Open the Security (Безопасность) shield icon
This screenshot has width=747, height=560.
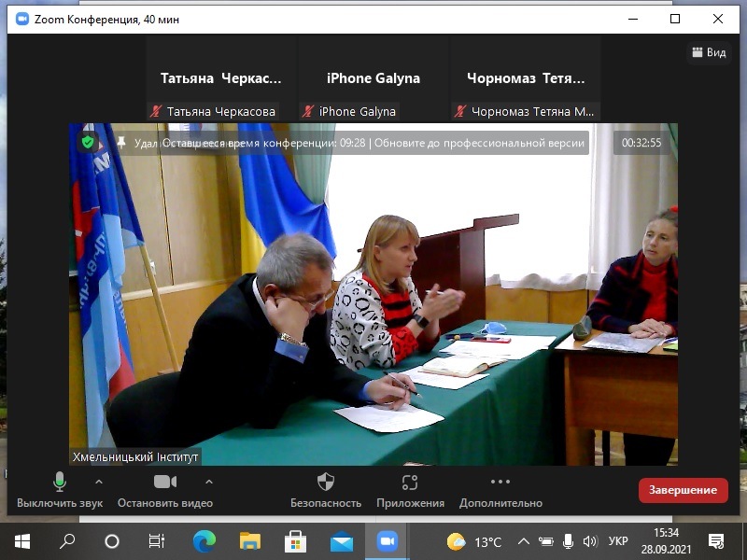tap(325, 483)
